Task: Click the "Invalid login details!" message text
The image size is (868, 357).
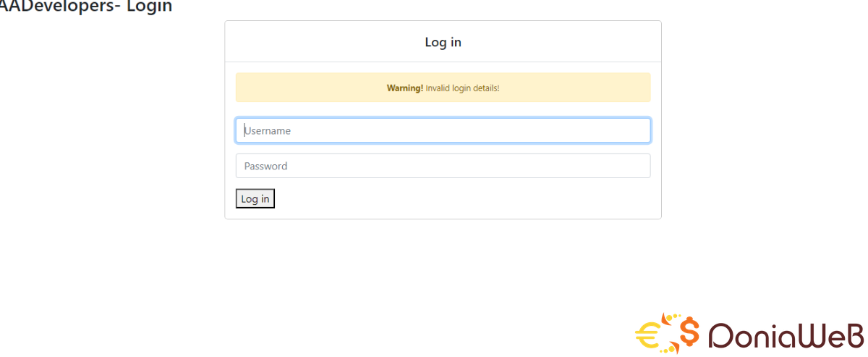Action: [x=462, y=88]
